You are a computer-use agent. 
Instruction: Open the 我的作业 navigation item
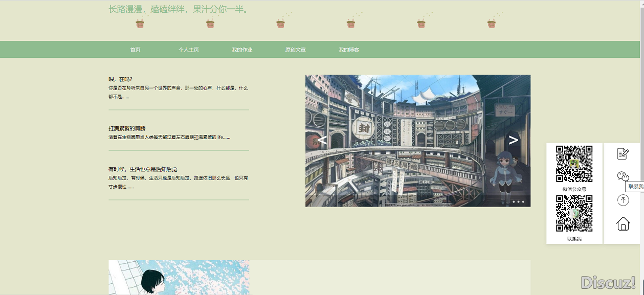pos(242,50)
